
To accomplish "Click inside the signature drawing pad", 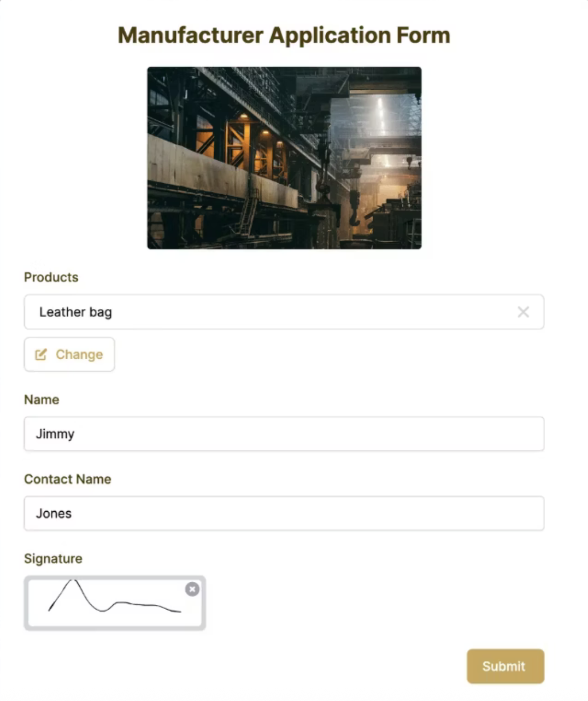I will 115,603.
